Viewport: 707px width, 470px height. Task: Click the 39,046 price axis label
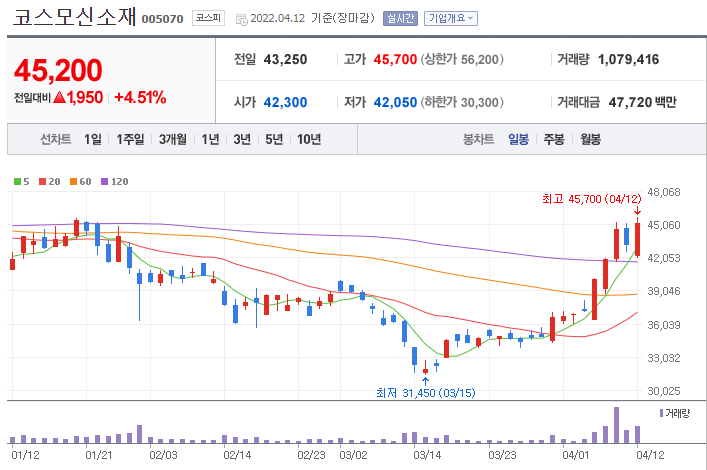pos(664,291)
